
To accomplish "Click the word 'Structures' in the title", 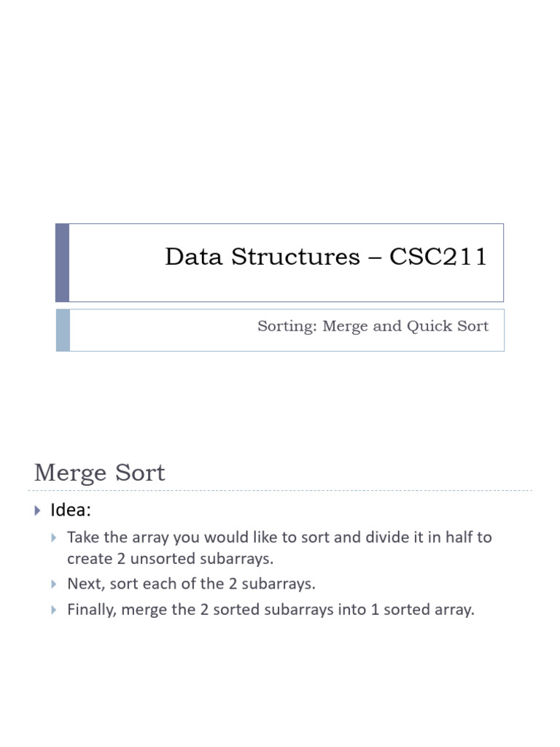I will point(295,256).
